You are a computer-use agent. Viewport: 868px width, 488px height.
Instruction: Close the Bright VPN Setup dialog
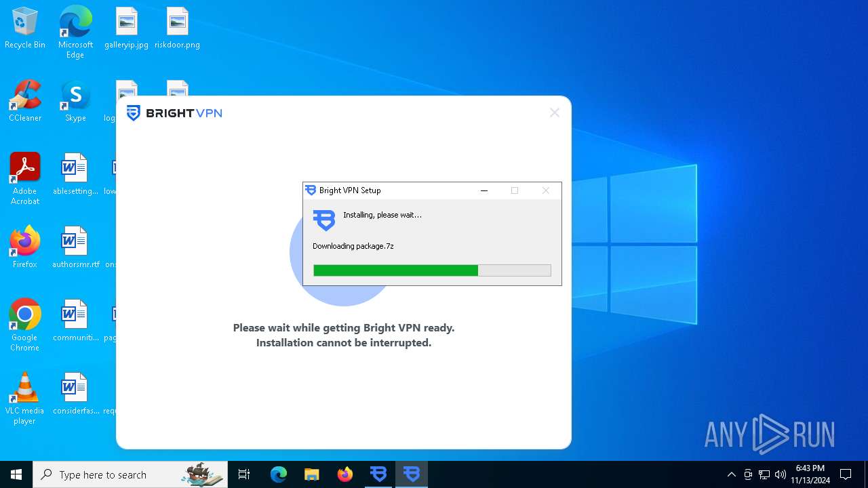tap(545, 190)
